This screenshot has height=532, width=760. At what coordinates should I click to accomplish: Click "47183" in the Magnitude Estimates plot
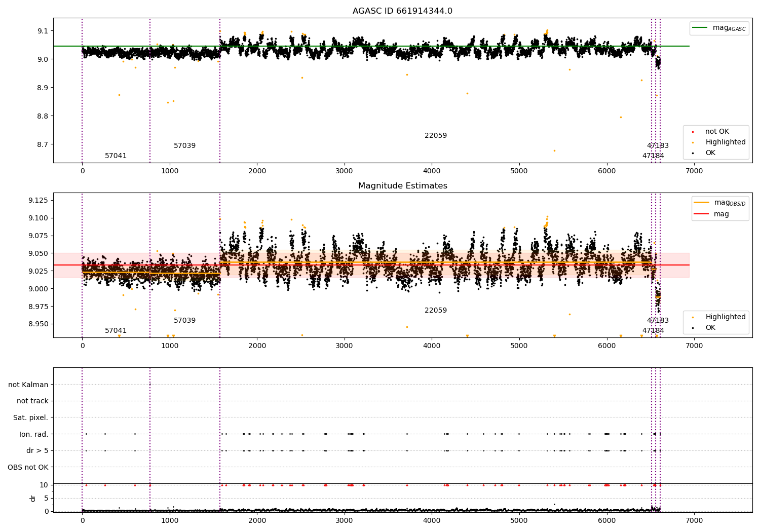click(658, 320)
